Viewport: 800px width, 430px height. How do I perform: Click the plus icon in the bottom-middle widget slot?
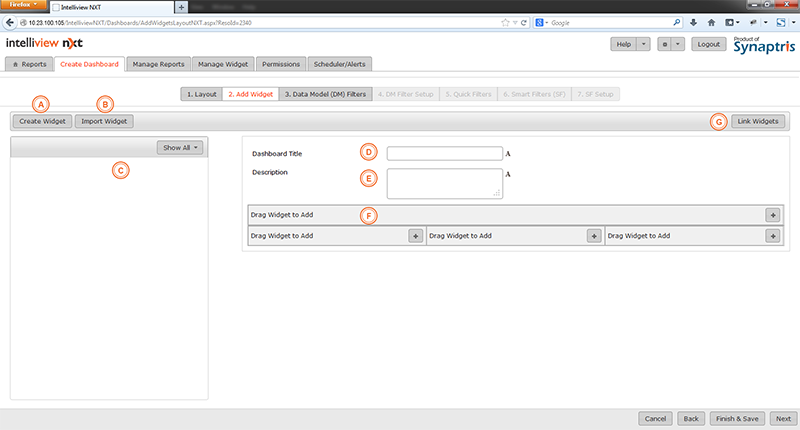(593, 235)
